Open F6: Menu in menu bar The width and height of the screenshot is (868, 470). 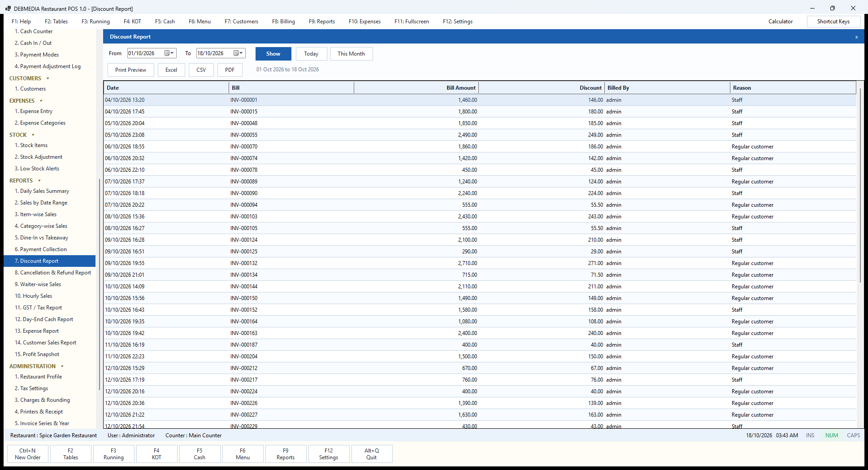200,22
